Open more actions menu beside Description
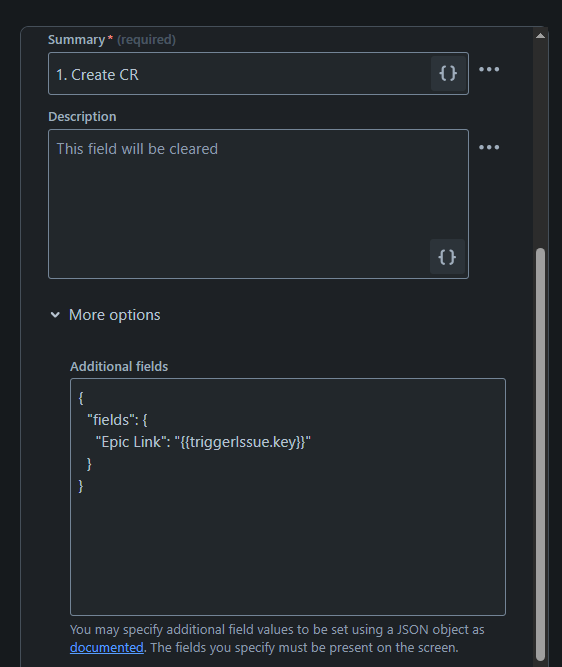 pyautogui.click(x=489, y=147)
